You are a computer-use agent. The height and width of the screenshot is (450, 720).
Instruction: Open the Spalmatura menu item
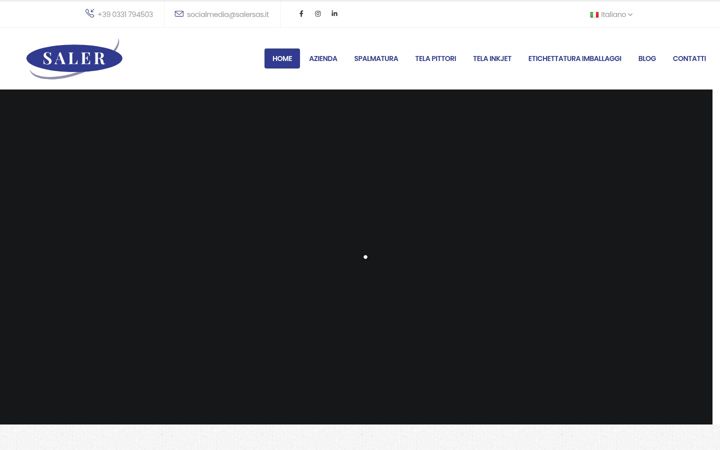coord(376,58)
